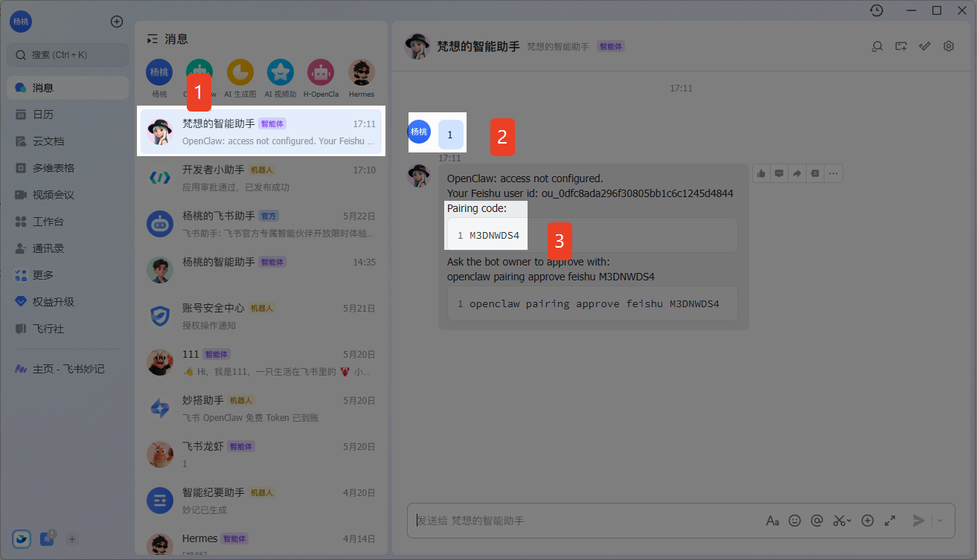
Task: Open 多维表格 in the left sidebar
Action: coord(68,168)
